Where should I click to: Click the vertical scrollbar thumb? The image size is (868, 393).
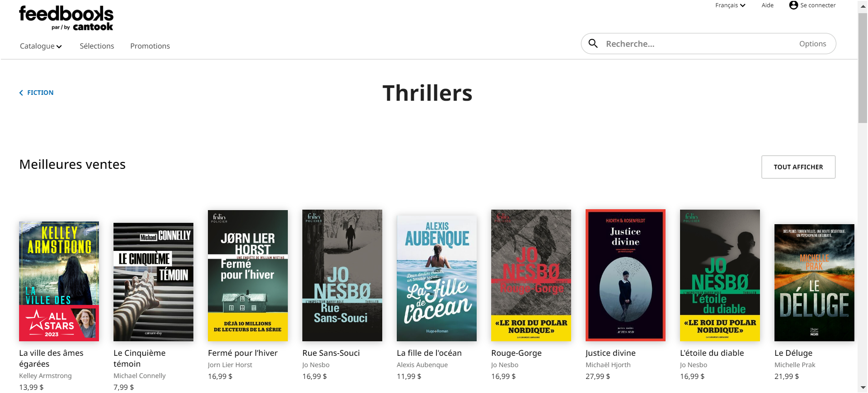point(863,68)
